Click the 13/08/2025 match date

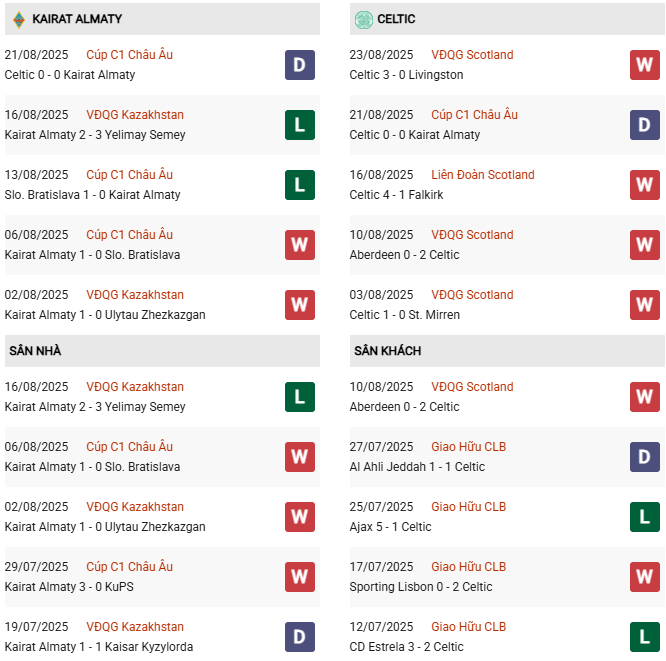click(37, 175)
